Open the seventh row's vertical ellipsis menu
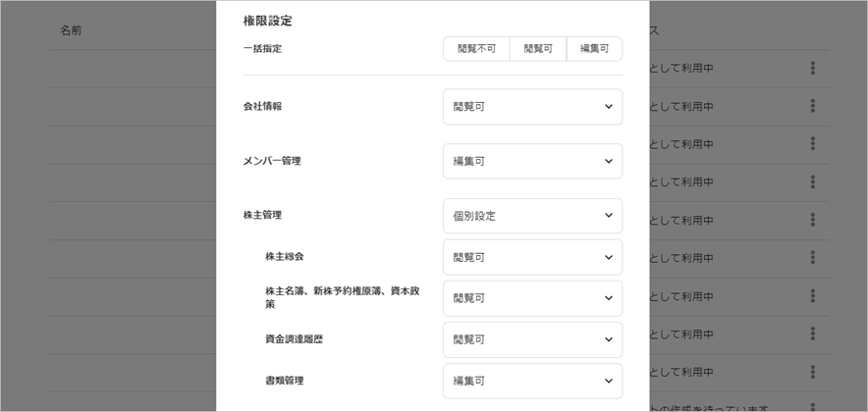This screenshot has width=868, height=412. pos(813,295)
